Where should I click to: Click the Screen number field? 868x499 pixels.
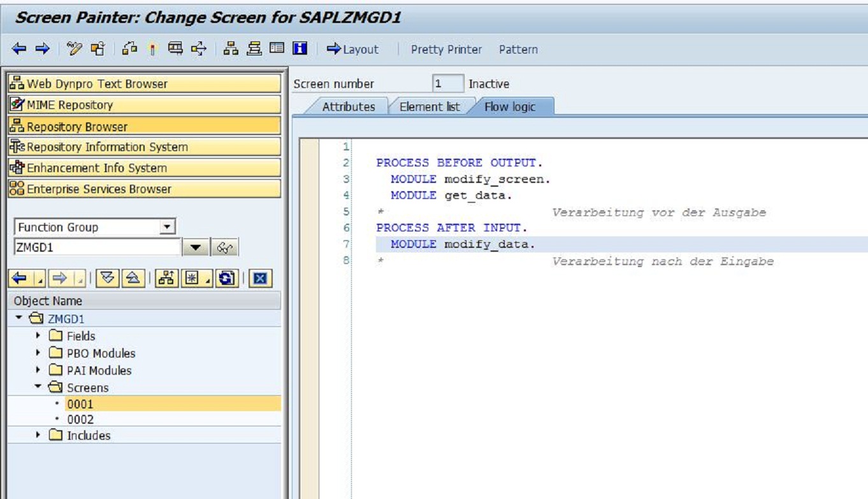coord(447,83)
